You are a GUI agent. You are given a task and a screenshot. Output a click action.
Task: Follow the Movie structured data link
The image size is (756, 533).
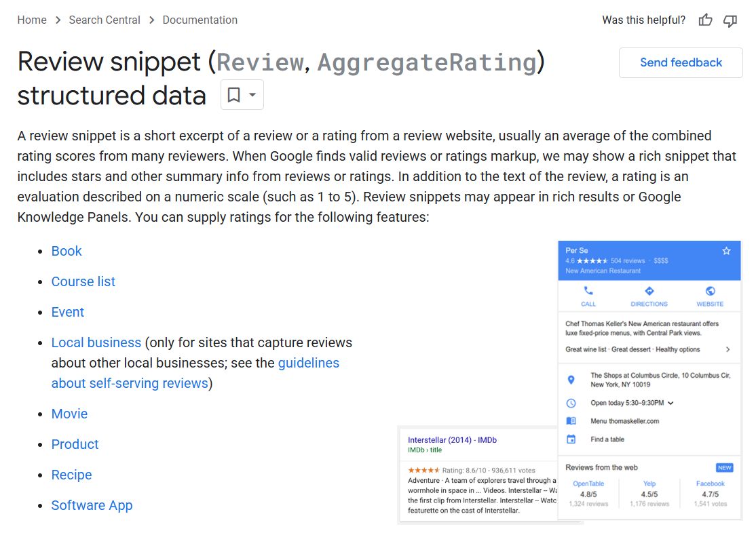[69, 414]
